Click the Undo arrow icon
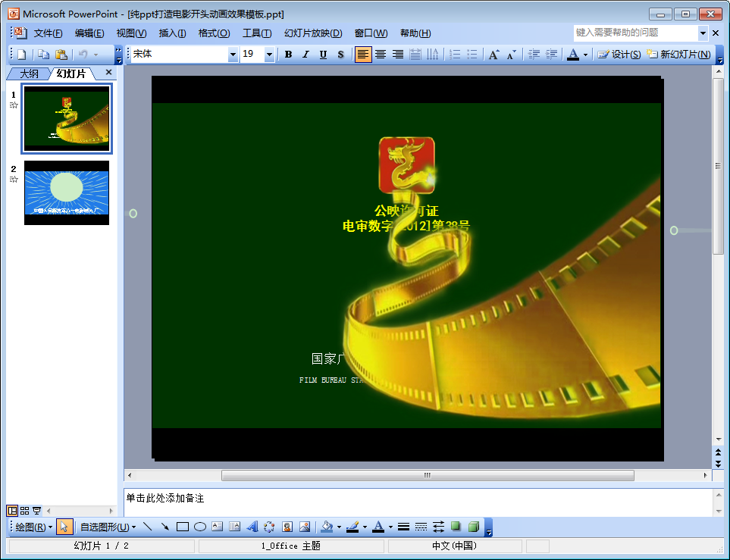The height and width of the screenshot is (560, 730). (x=83, y=55)
